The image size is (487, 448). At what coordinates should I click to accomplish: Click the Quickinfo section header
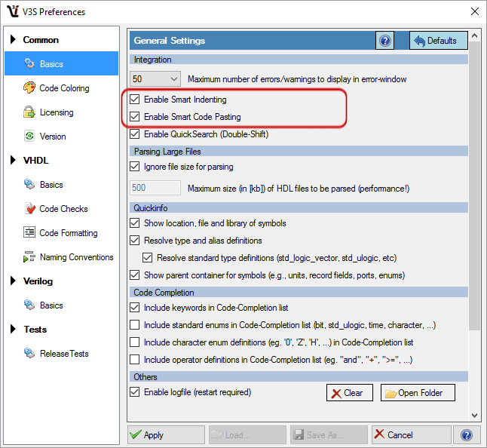point(299,208)
